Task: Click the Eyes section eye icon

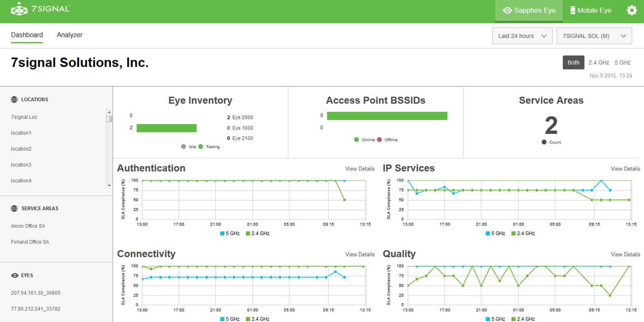Action: coord(15,276)
